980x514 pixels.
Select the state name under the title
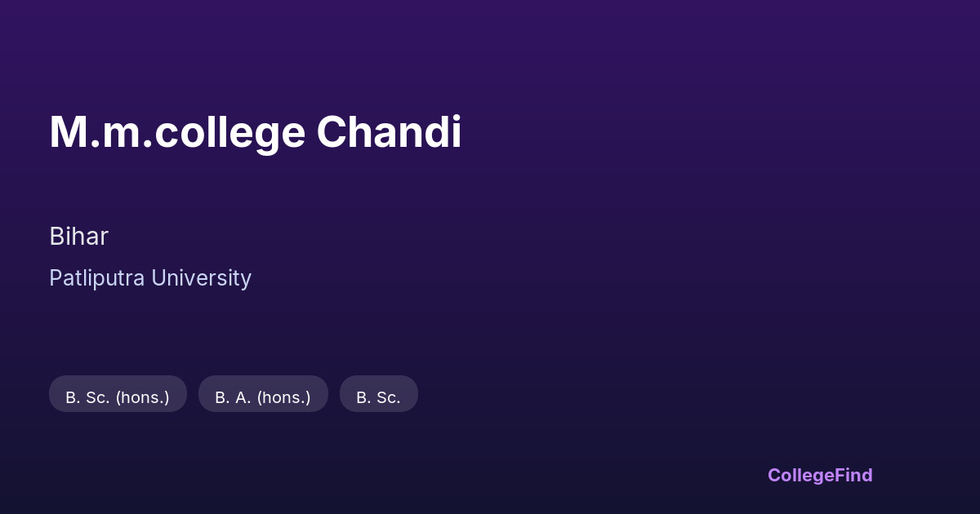point(78,237)
